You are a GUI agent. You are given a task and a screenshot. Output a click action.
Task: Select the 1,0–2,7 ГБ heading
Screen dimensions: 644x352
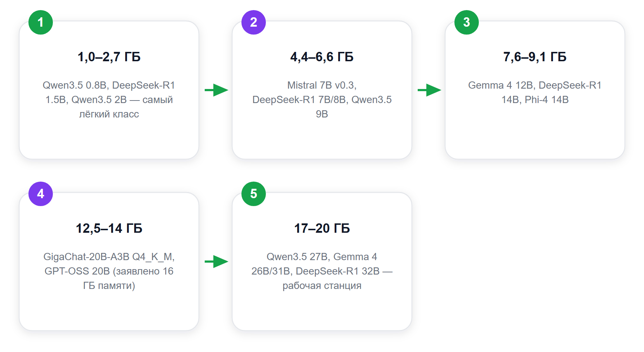[x=109, y=57]
